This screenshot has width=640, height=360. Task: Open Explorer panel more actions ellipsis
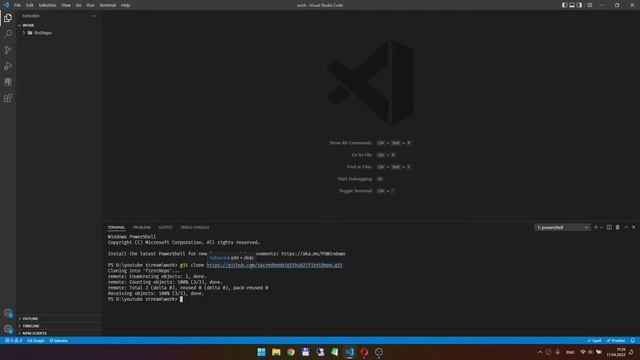(93, 16)
